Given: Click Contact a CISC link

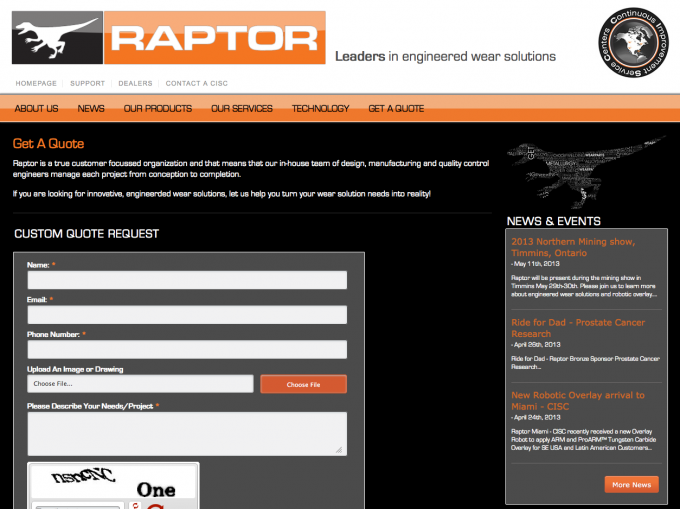Looking at the screenshot, I should coord(195,83).
